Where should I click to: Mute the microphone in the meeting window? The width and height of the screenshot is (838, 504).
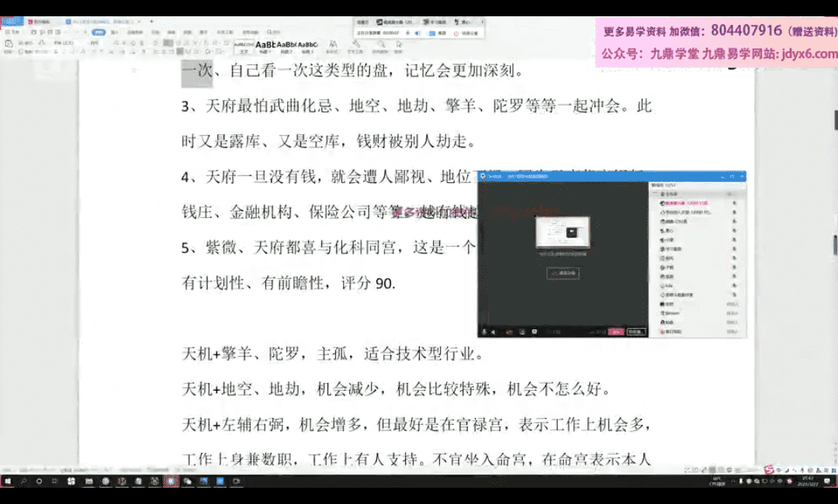484,331
